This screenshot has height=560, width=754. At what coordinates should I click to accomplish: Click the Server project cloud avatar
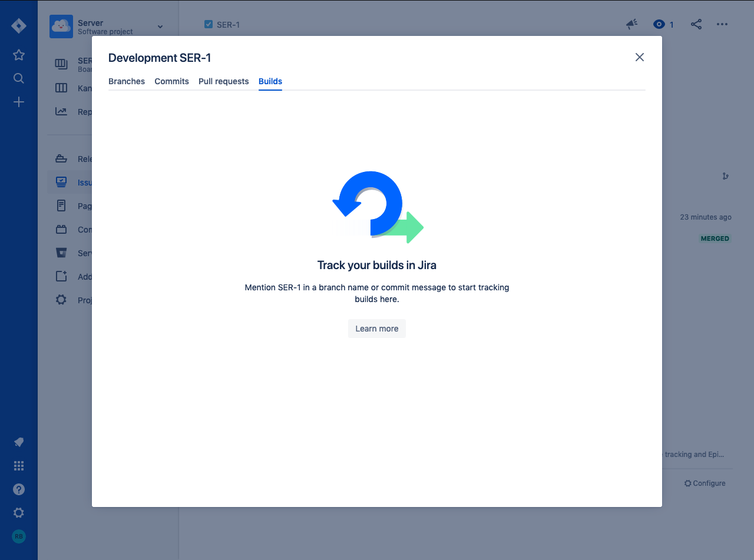(61, 26)
